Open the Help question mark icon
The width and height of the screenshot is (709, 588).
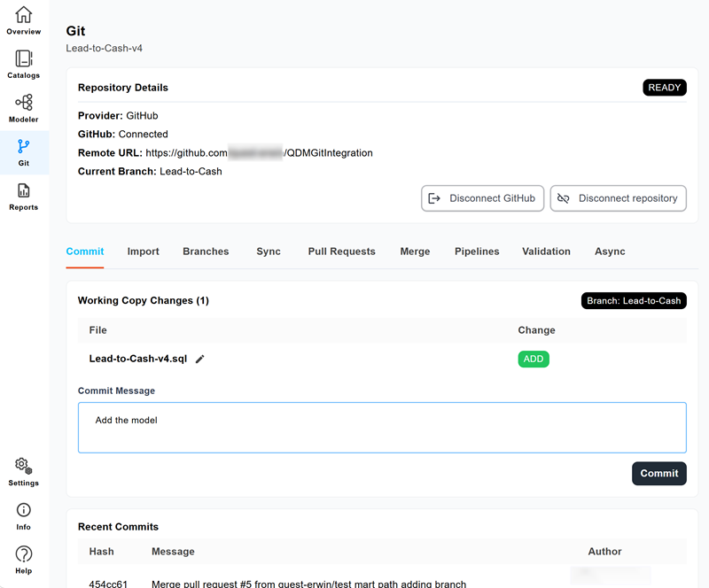tap(24, 553)
